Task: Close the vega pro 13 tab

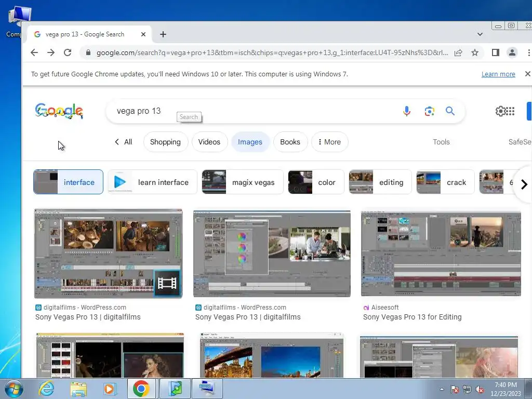Action: pos(143,34)
